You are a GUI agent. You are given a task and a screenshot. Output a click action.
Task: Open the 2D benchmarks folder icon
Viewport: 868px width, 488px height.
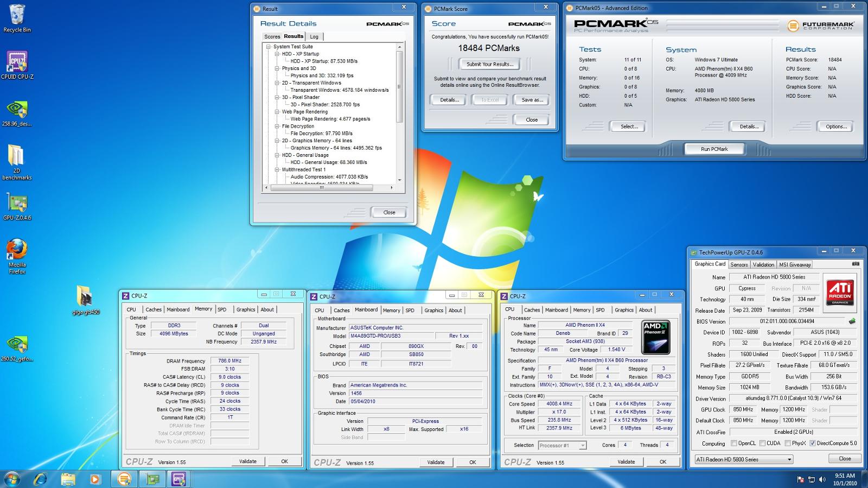coord(17,162)
